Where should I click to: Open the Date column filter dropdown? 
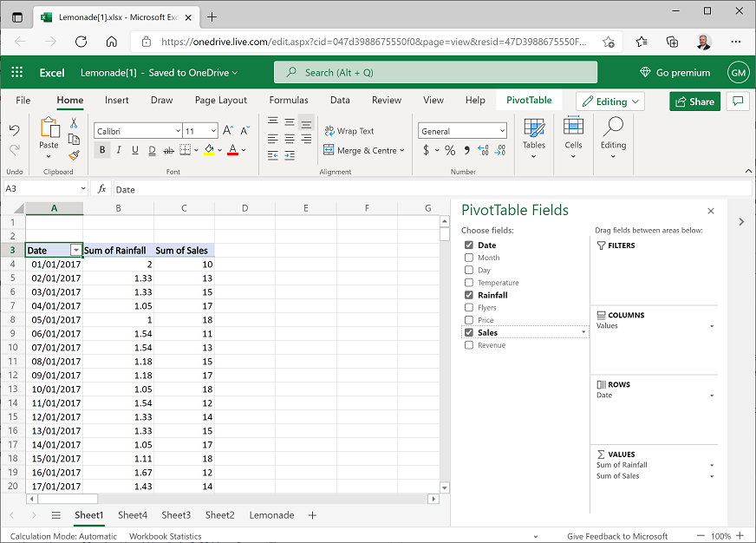[x=75, y=250]
